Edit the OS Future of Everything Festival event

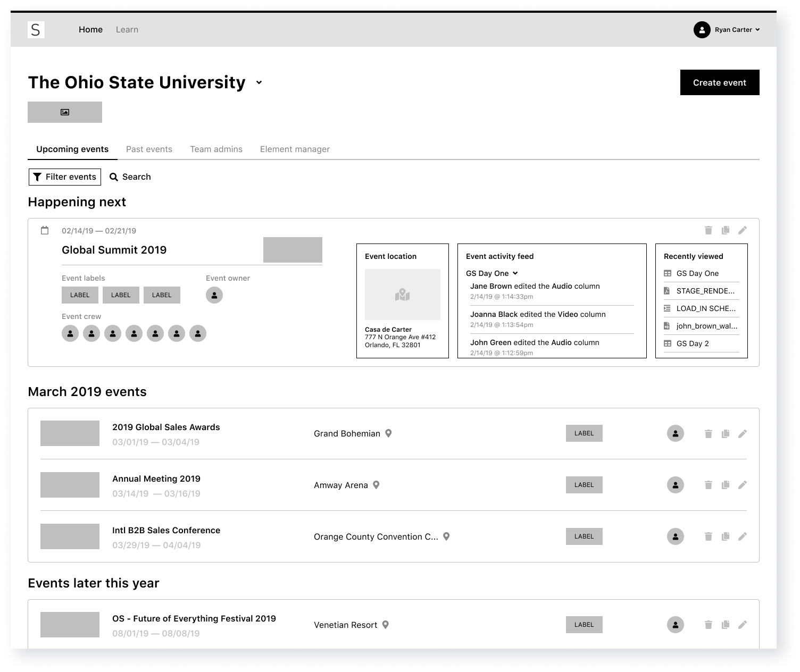(743, 625)
